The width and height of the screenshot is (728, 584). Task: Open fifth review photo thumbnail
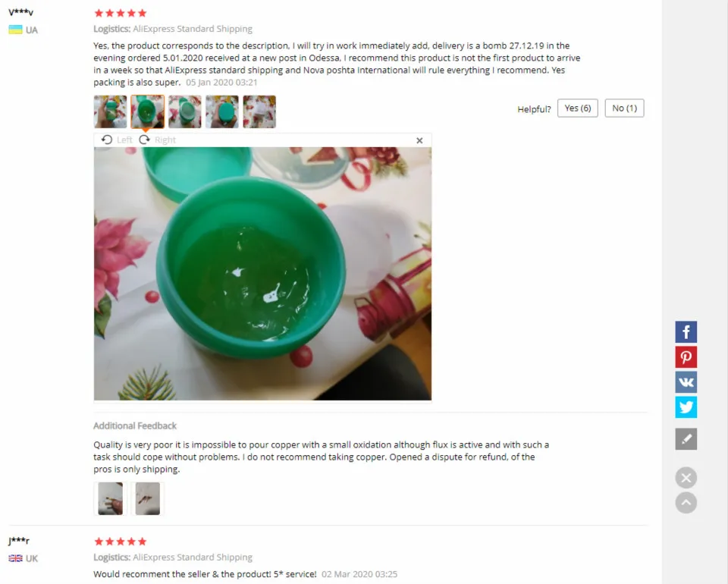click(x=259, y=112)
